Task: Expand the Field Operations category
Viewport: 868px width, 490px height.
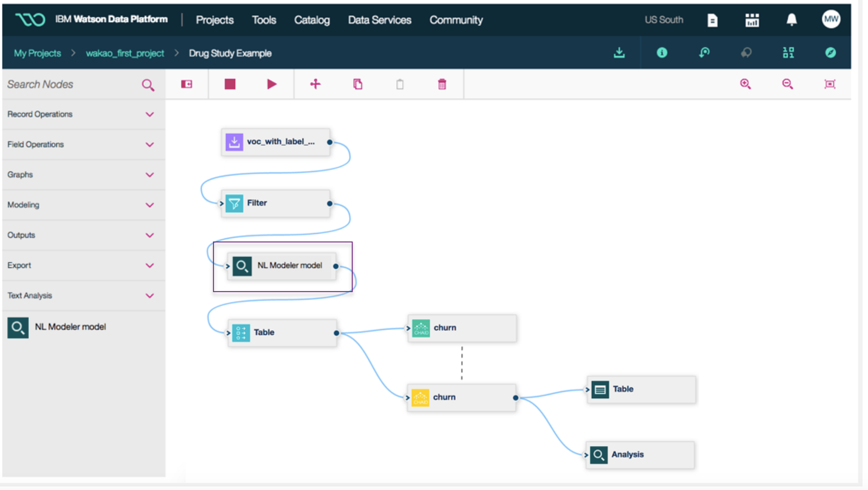Action: click(x=84, y=144)
